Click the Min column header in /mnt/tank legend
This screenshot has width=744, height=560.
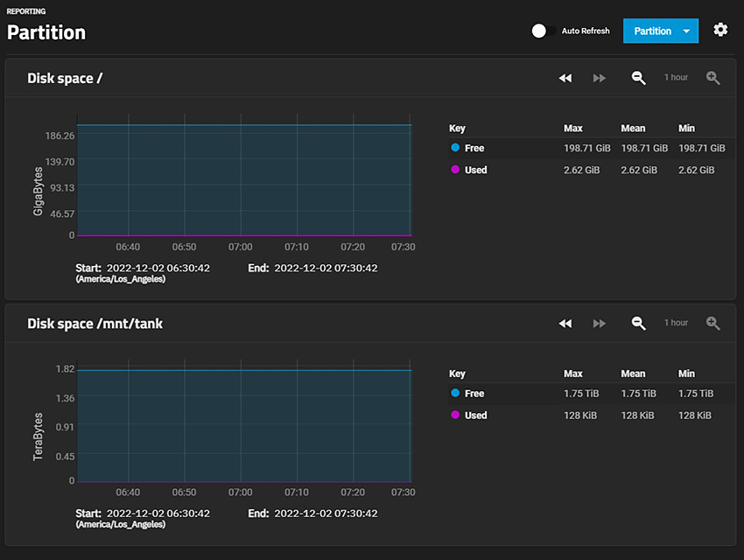click(686, 373)
